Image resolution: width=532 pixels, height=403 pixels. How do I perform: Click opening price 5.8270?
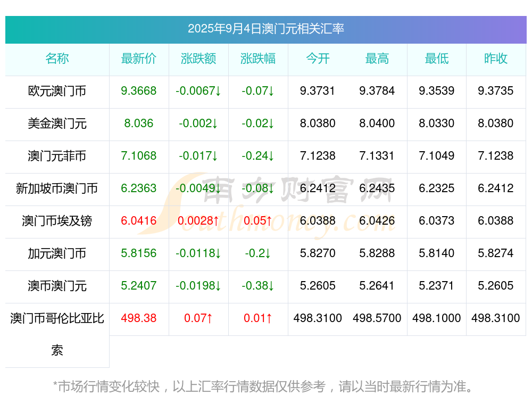coord(318,253)
